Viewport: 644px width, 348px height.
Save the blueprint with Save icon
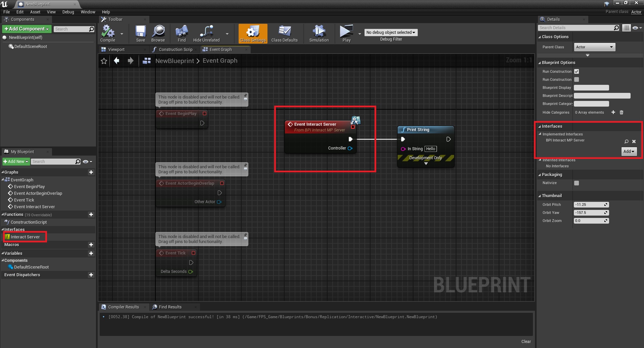(140, 32)
